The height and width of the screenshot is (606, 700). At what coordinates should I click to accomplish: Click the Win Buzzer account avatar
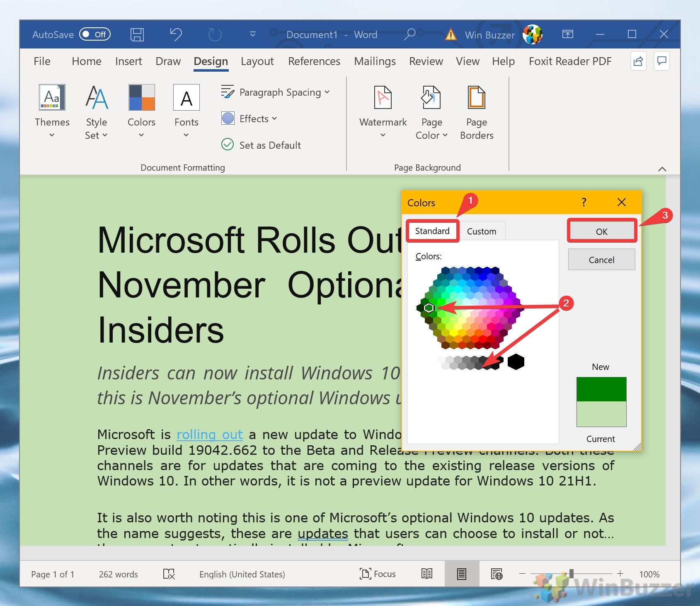533,34
